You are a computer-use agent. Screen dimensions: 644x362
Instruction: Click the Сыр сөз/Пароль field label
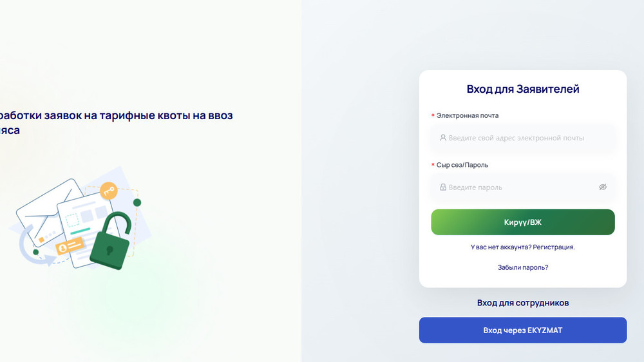[x=462, y=165]
